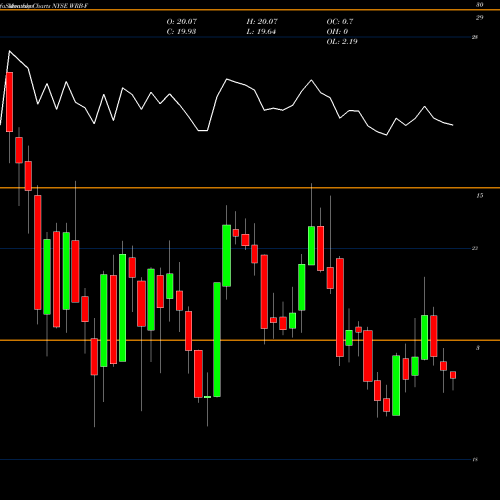Screen dimensions: 500x500
Task: Click the '29' price axis label
Action: tap(480, 18)
